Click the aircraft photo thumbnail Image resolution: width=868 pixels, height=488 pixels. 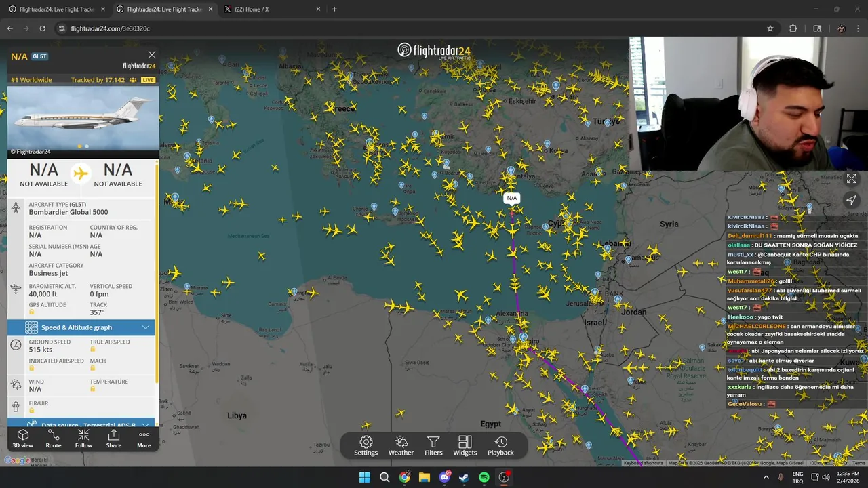point(83,119)
